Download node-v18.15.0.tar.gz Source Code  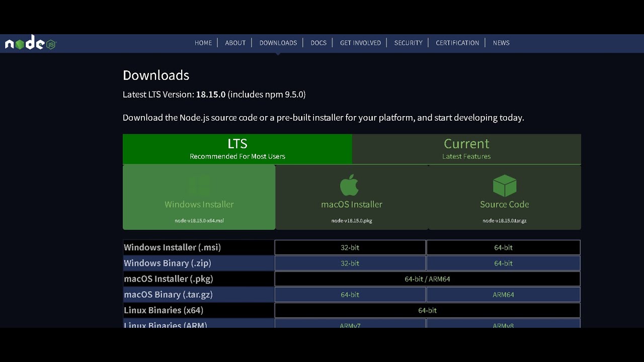point(505,197)
